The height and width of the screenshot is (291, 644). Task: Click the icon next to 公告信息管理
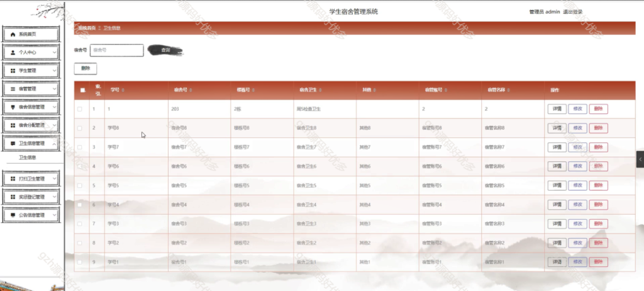[x=13, y=215]
